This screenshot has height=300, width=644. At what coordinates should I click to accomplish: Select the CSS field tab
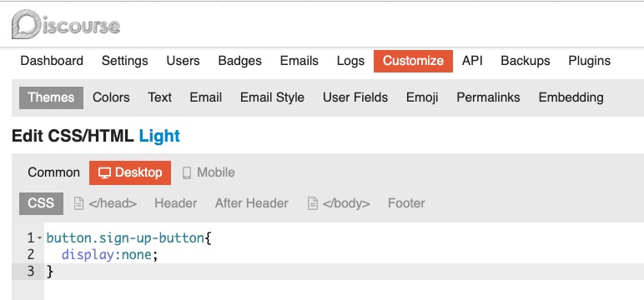click(41, 203)
